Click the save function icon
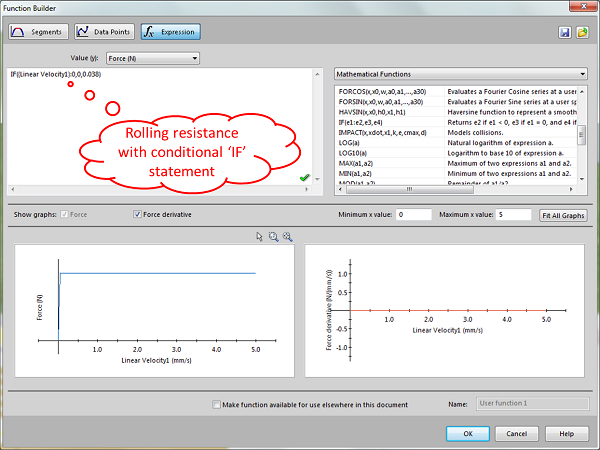600x450 pixels. 566,32
